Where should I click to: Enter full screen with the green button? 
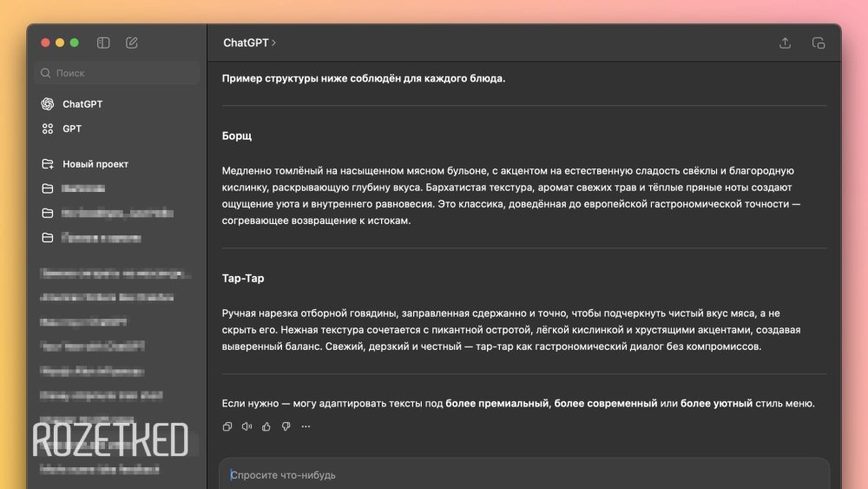[x=75, y=43]
